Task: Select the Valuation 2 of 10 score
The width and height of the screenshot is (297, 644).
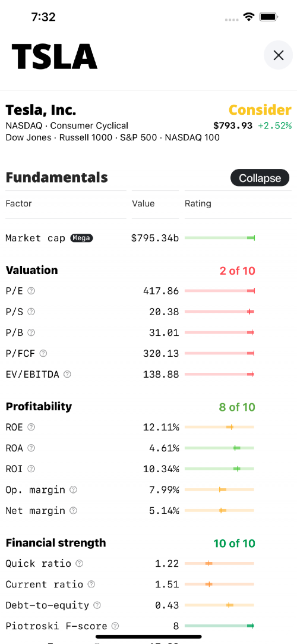Action: (238, 271)
